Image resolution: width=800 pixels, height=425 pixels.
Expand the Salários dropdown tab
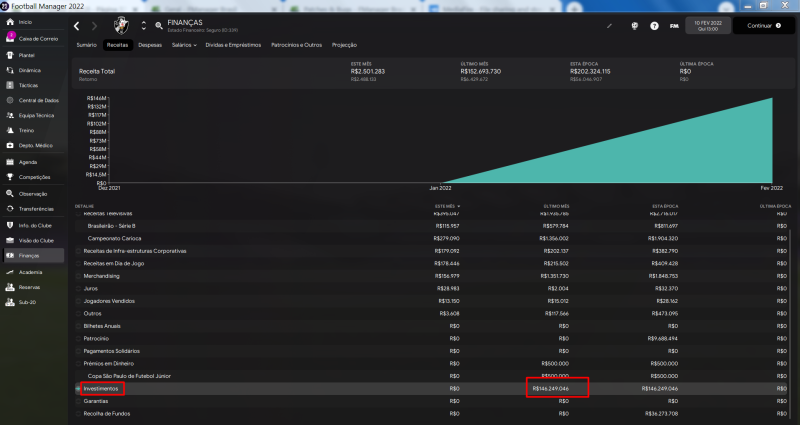183,45
